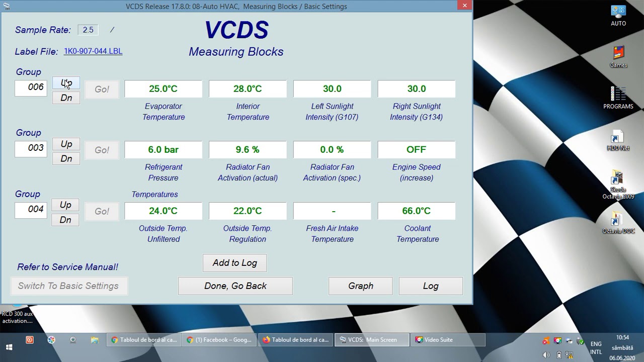This screenshot has height=362, width=644.
Task: Open the Graph button
Action: click(361, 286)
